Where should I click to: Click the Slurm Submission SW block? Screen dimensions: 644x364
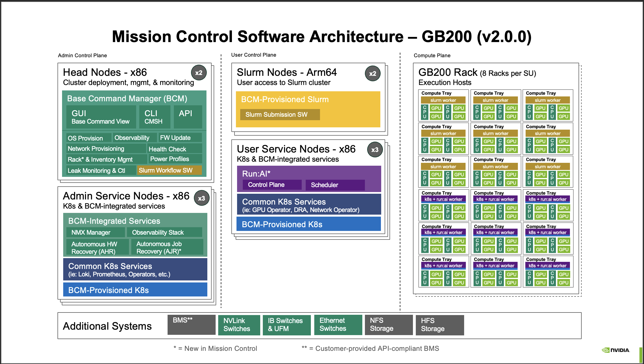280,114
